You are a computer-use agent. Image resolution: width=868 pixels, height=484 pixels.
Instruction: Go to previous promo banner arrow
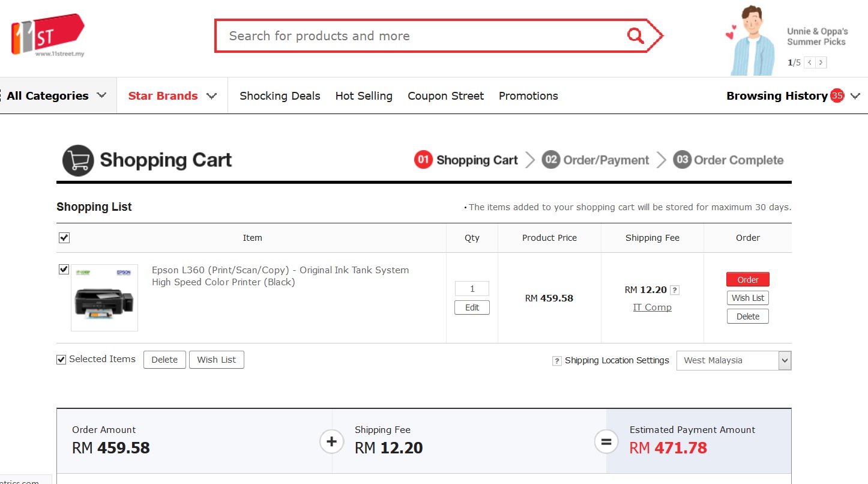tap(810, 62)
